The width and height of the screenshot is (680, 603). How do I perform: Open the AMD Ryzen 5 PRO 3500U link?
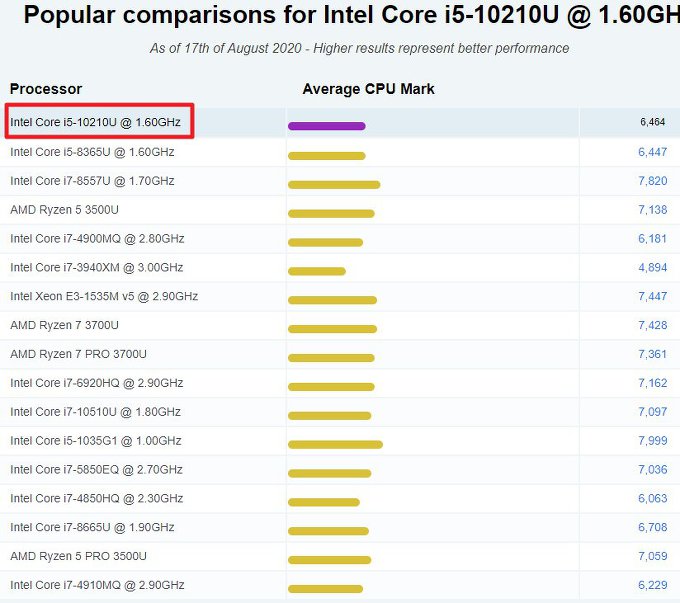[78, 556]
